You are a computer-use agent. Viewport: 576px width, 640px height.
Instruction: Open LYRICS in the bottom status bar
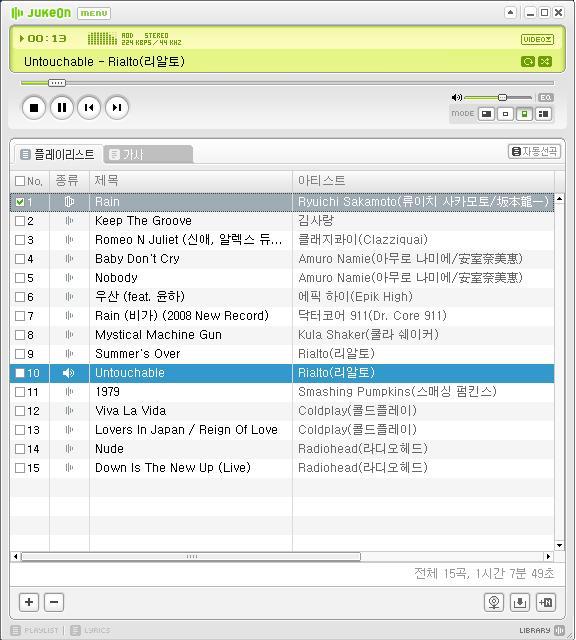click(91, 630)
